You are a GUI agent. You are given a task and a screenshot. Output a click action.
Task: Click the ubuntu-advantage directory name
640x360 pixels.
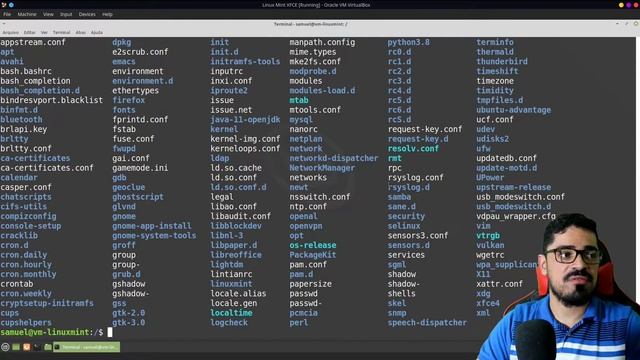tap(513, 110)
